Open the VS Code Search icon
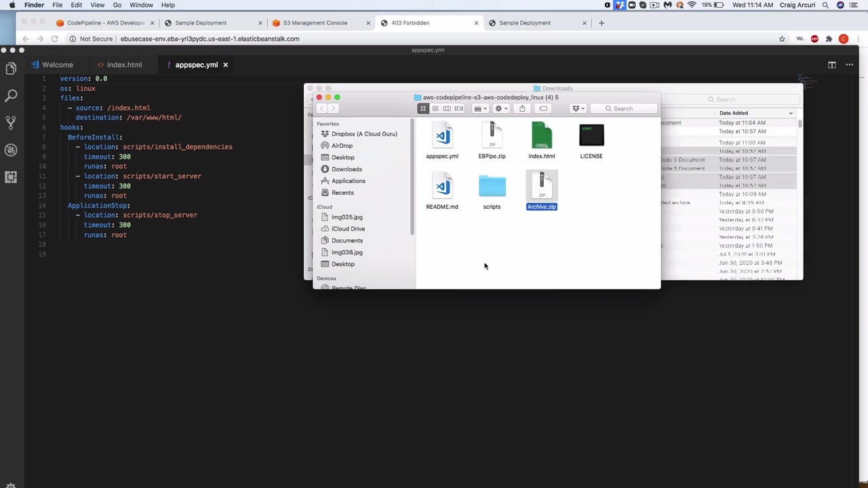 pyautogui.click(x=11, y=96)
